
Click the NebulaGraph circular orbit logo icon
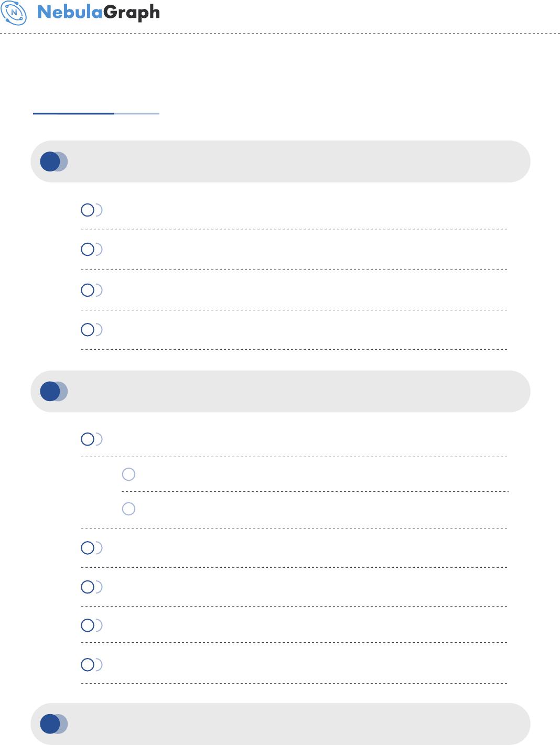pyautogui.click(x=14, y=13)
